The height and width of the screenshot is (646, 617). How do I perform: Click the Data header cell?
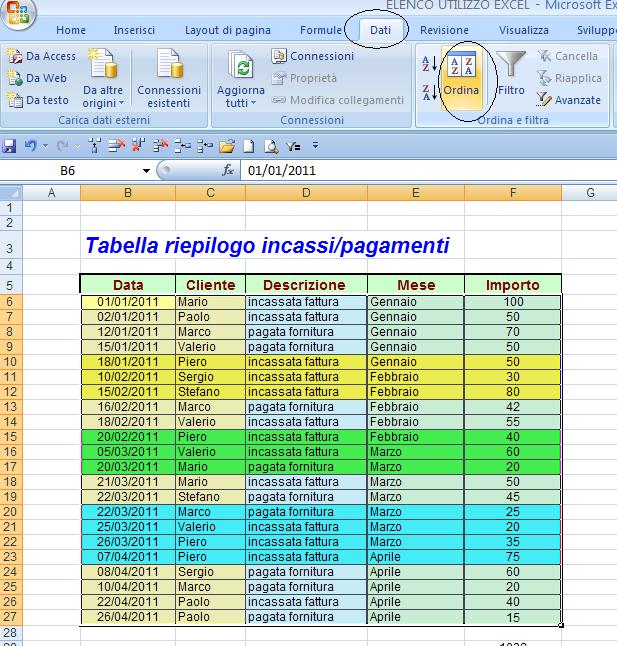tap(128, 285)
